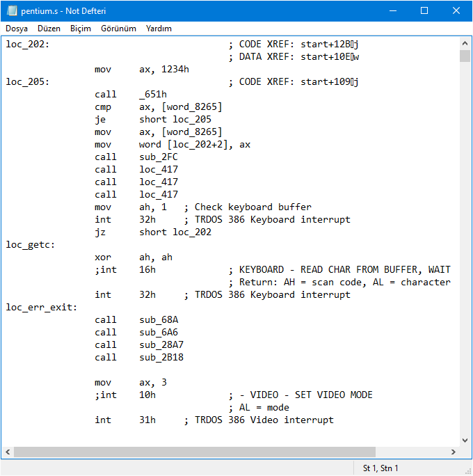Screen dimensions: 473x476
Task: Click the 'jz short loc_202' line
Action: pos(153,232)
